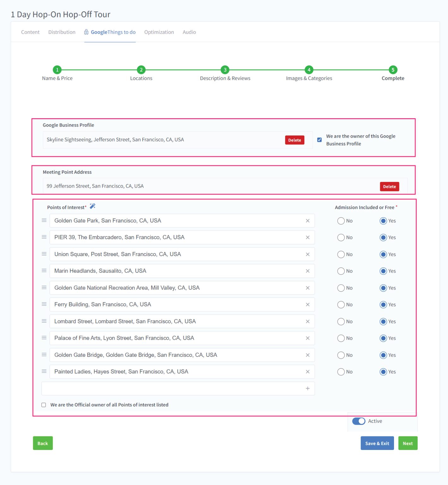Toggle the Active switch

pyautogui.click(x=359, y=421)
